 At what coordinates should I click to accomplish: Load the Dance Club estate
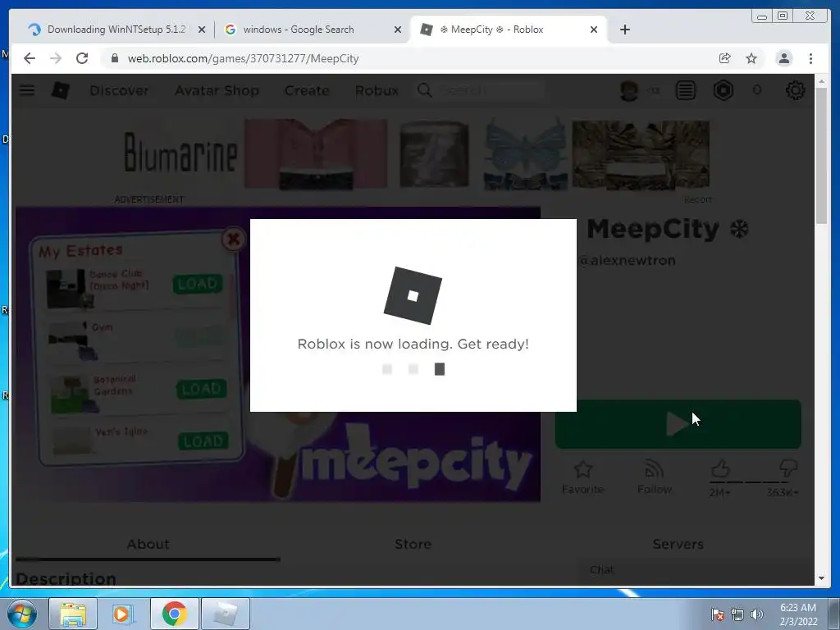pyautogui.click(x=198, y=284)
